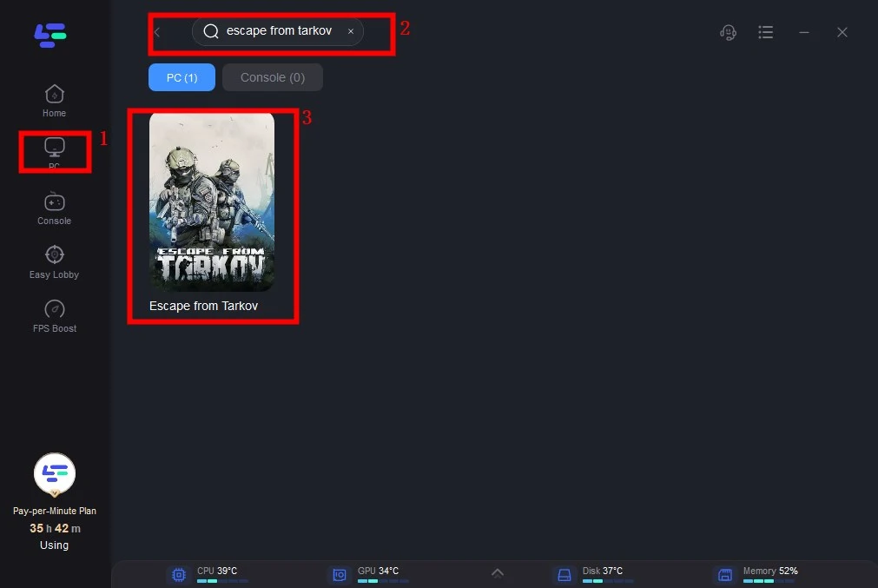Expand the hardware status bar chevron
Viewport: 878px width, 588px height.
coord(497,573)
